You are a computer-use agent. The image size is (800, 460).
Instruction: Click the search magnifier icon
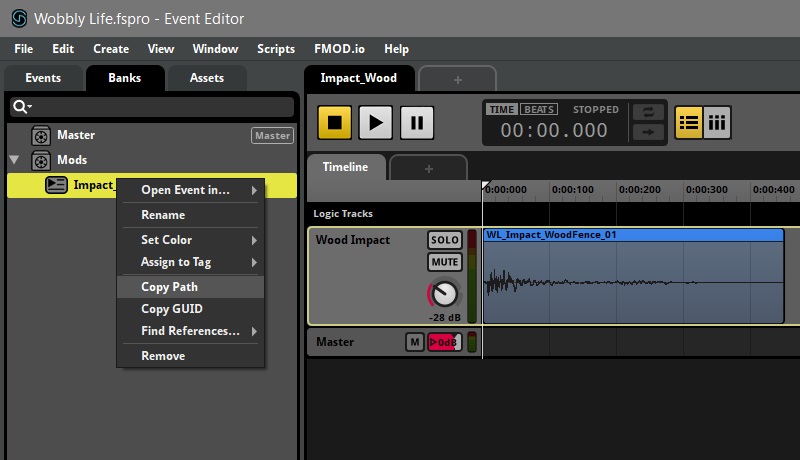pyautogui.click(x=21, y=107)
